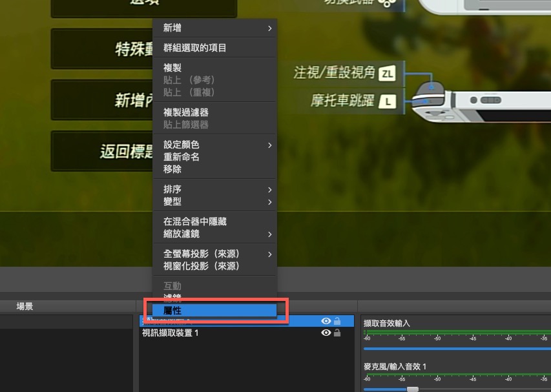Adjust 麥克風/輸入音效 1 volume slider handle

coord(413,389)
